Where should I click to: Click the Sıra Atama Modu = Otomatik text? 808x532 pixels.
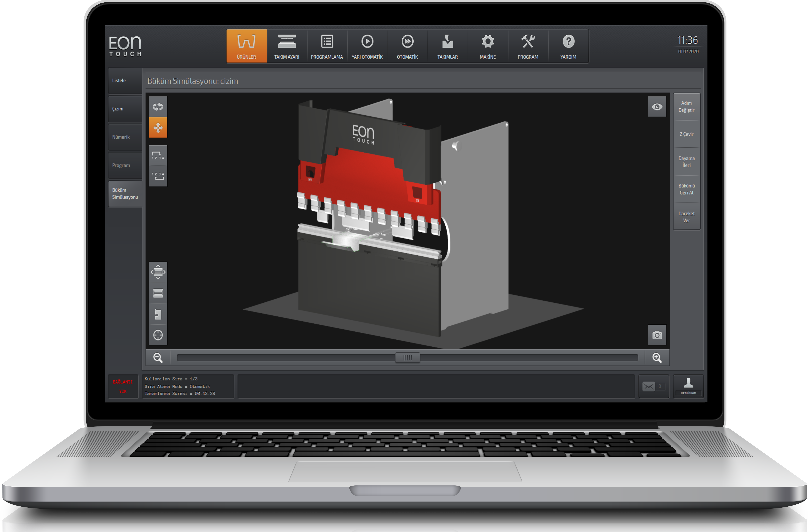177,386
